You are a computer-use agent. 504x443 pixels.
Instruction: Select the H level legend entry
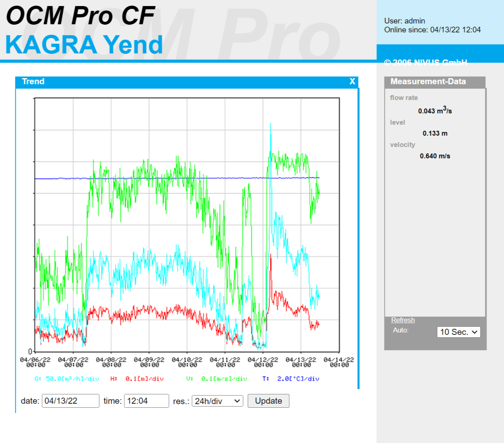(x=137, y=379)
